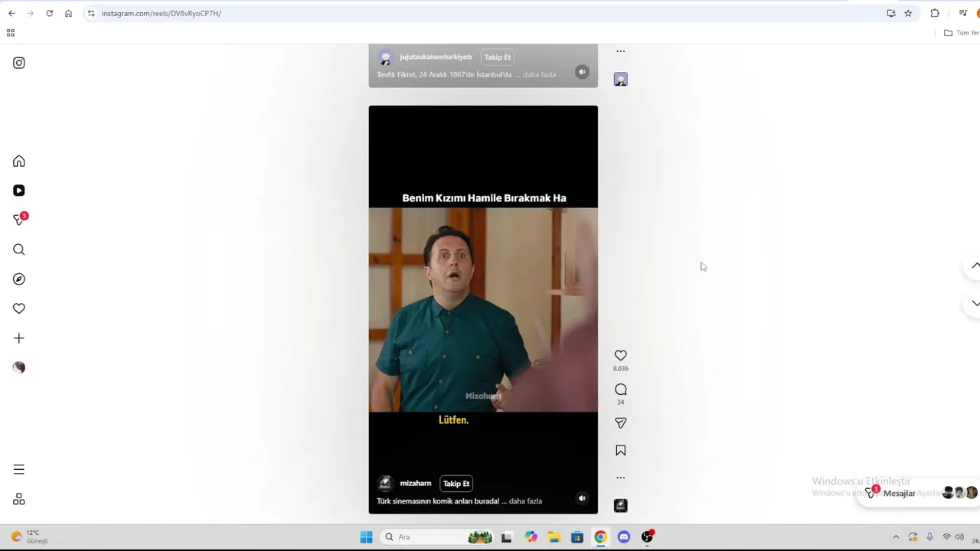The height and width of the screenshot is (551, 980).
Task: Open Copilot on the taskbar
Action: click(531, 537)
